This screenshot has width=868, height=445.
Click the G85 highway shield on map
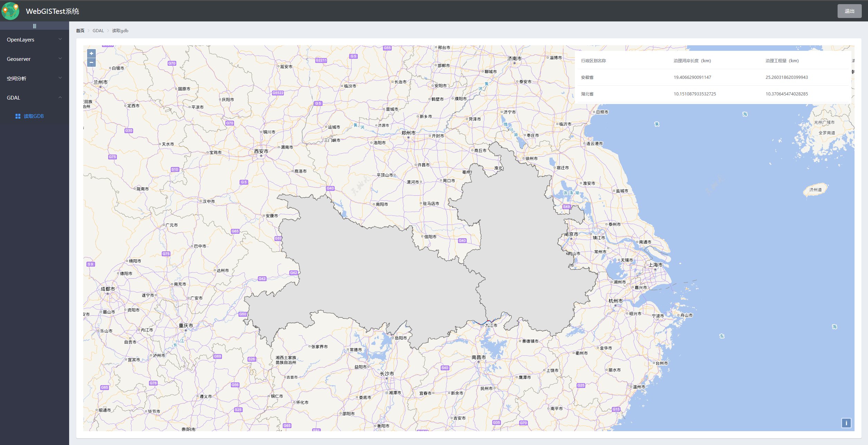pos(104,387)
